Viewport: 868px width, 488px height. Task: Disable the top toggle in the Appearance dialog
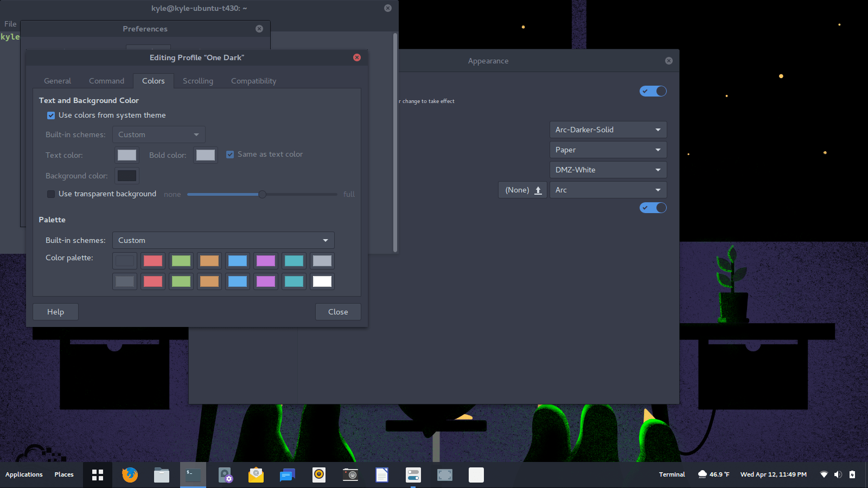[x=653, y=91]
